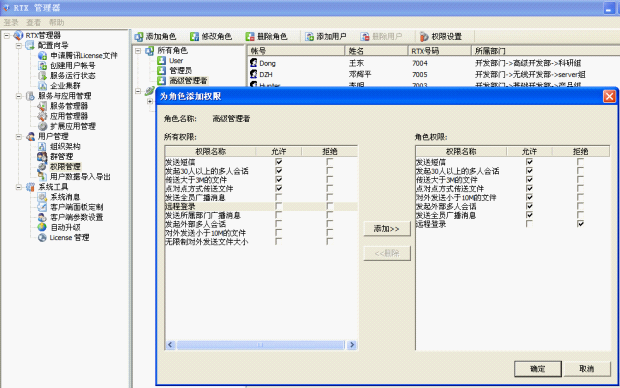Click the 删除角色 toolbar icon
The image size is (620, 388).
click(250, 37)
